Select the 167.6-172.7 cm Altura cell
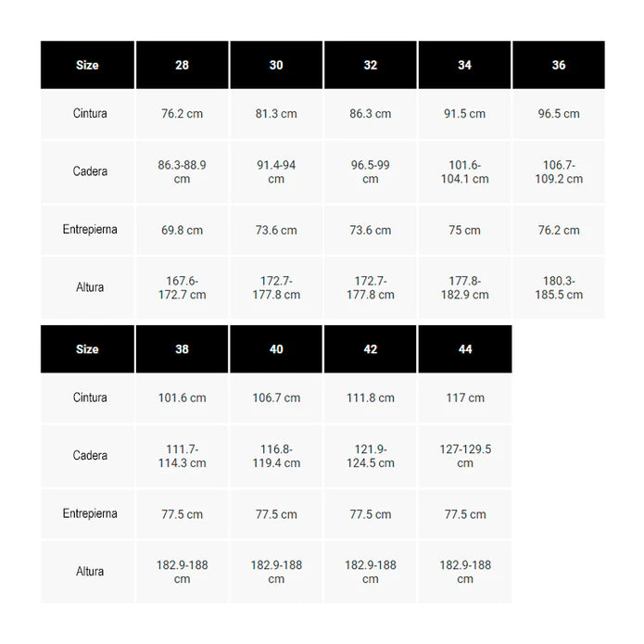This screenshot has width=644, height=644. click(182, 287)
